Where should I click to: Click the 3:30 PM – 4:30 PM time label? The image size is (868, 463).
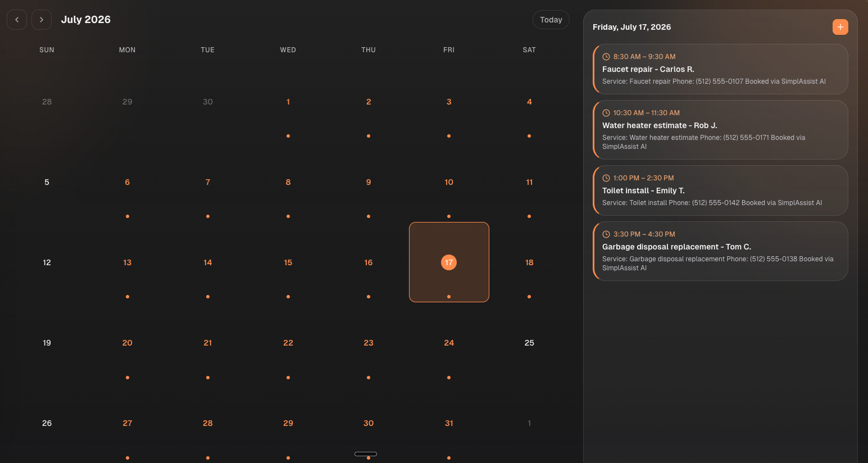(644, 234)
